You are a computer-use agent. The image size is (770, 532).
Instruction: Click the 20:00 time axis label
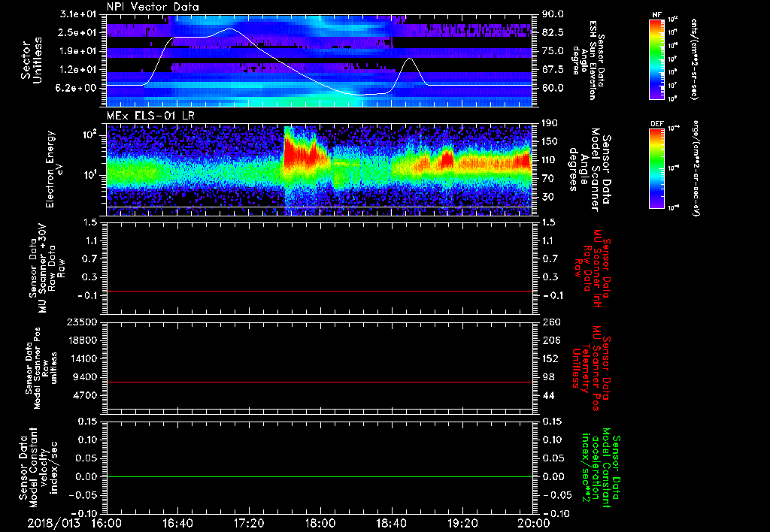coord(532,521)
